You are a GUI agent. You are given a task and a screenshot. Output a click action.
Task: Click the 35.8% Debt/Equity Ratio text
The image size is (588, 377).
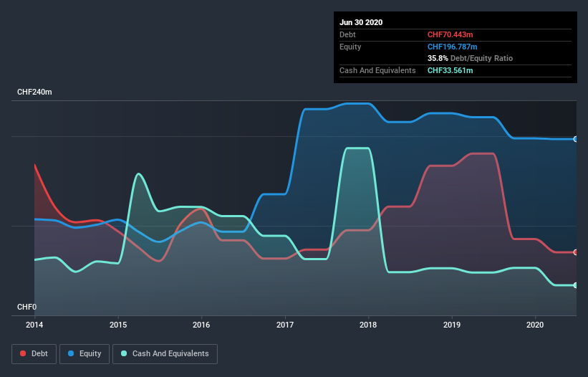[470, 58]
